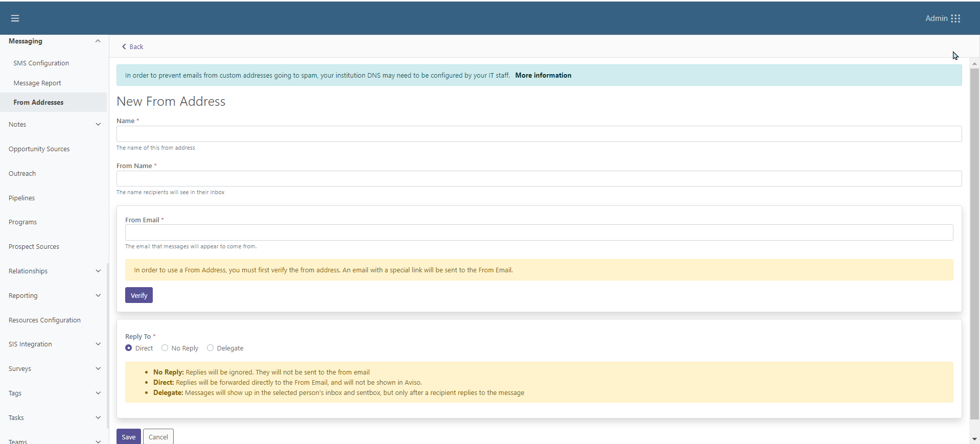Expand the Relationships section chevron
The width and height of the screenshot is (980, 444).
pos(98,271)
